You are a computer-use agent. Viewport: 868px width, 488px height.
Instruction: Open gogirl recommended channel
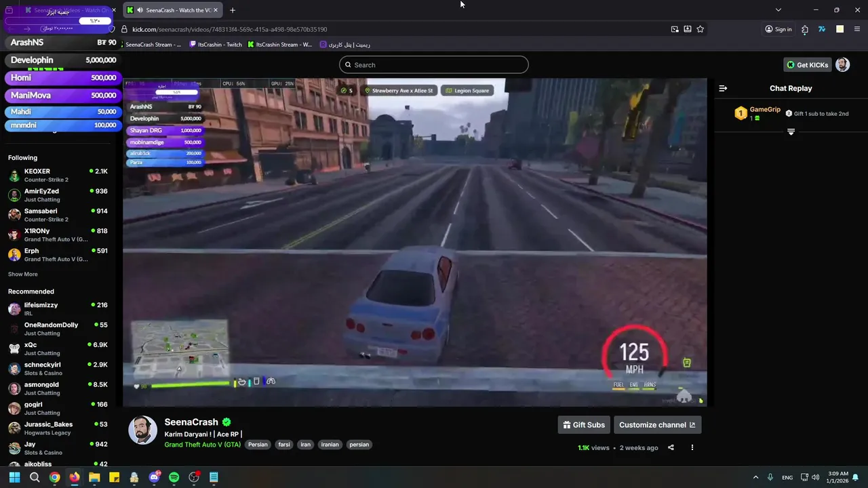58,408
